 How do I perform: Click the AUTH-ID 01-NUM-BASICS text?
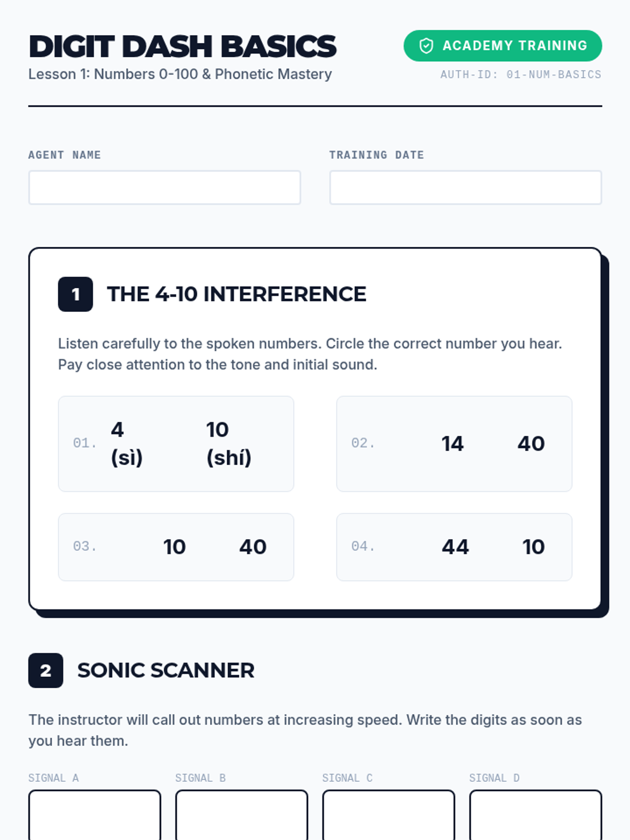coord(521,75)
